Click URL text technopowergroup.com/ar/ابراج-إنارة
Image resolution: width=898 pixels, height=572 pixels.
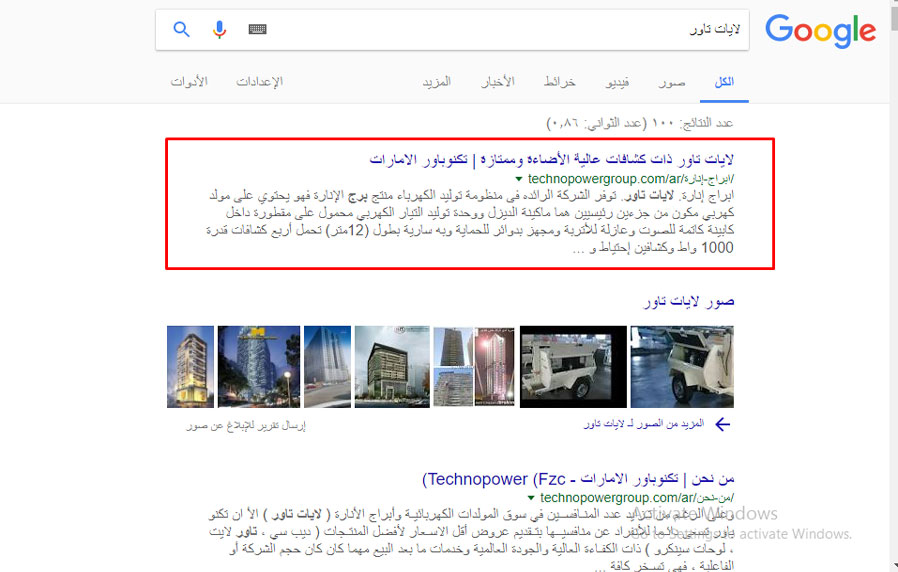coord(630,179)
